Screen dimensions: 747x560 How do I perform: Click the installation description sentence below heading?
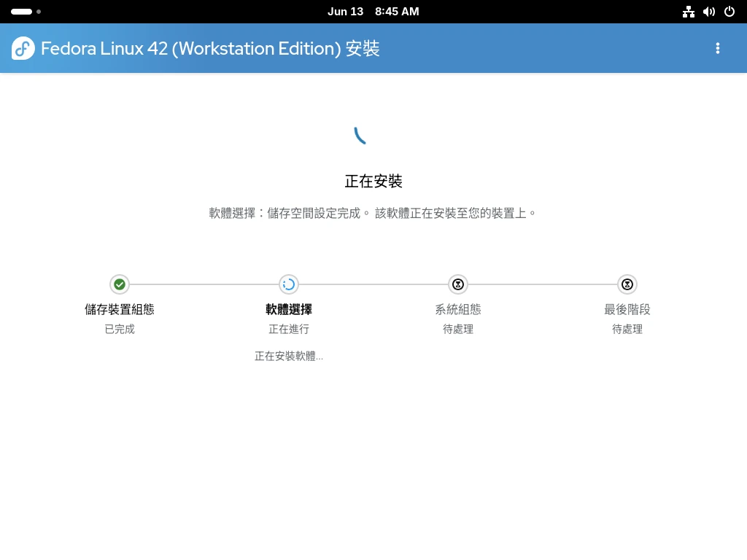(373, 213)
